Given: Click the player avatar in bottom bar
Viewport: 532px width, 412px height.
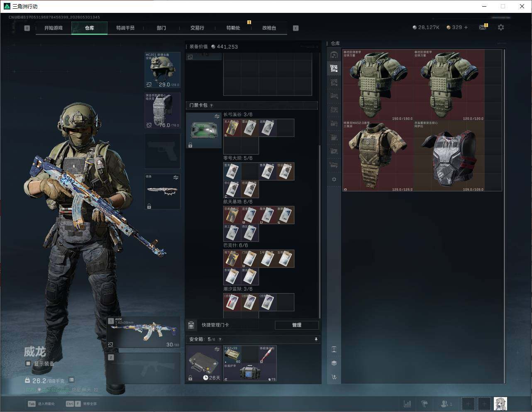Looking at the screenshot, I should (x=500, y=404).
